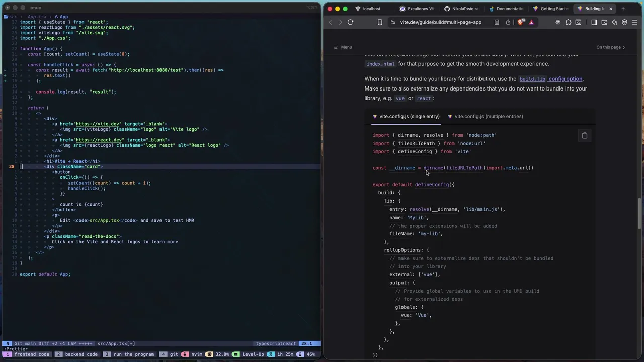Open the config option link
Viewport: 644px width, 362px height.
tap(566, 79)
